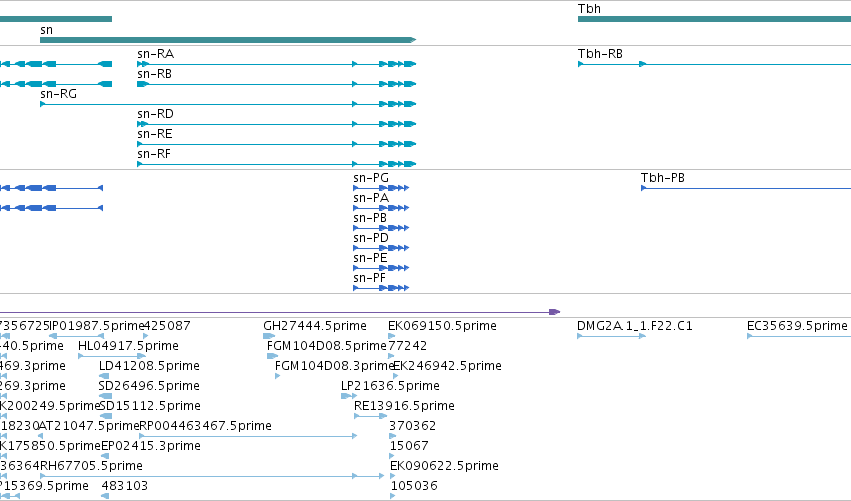This screenshot has width=851, height=501.
Task: Open FGM104D08.5prime EST label
Action: coord(327,346)
